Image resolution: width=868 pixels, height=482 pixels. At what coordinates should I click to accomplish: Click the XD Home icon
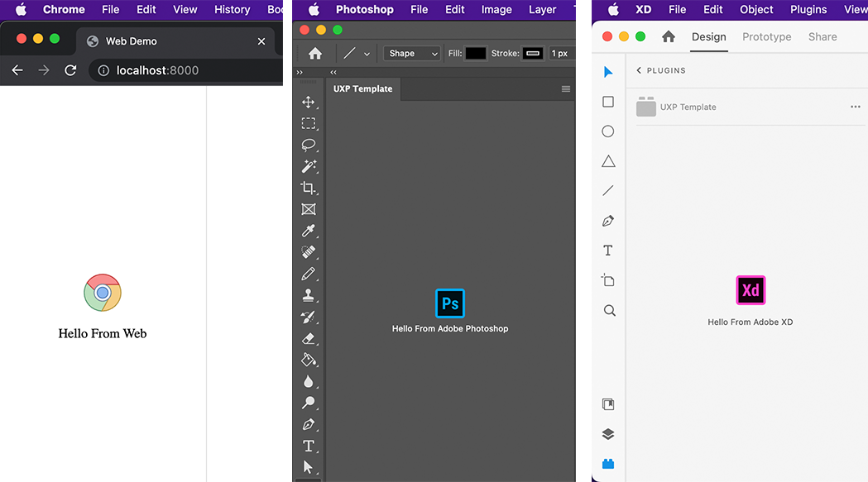coord(668,36)
